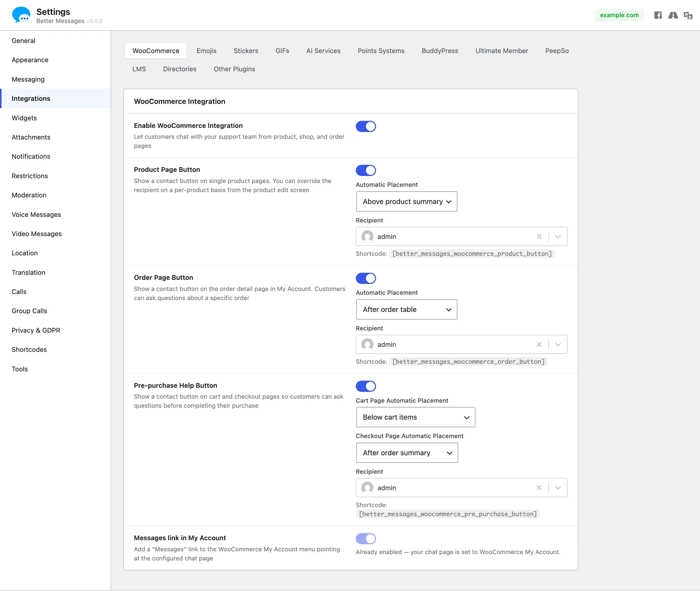The height and width of the screenshot is (591, 700).
Task: Open the translate icon in header
Action: pos(688,15)
